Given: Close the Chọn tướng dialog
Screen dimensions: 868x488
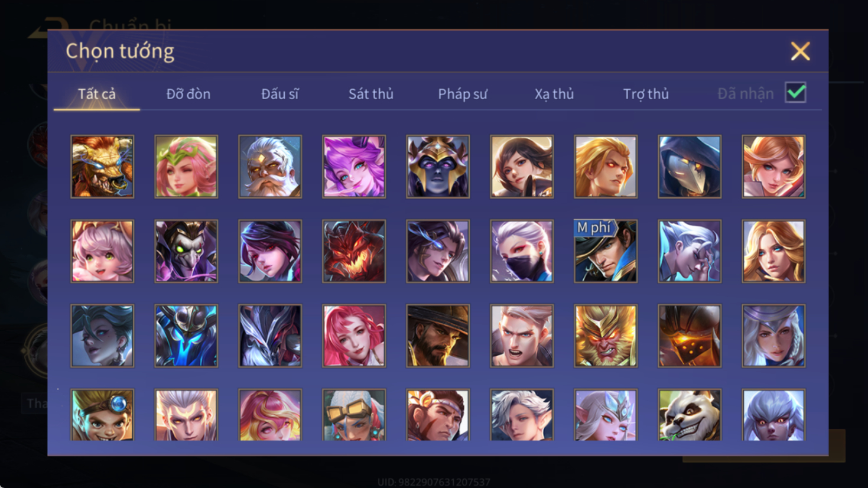Looking at the screenshot, I should point(801,51).
